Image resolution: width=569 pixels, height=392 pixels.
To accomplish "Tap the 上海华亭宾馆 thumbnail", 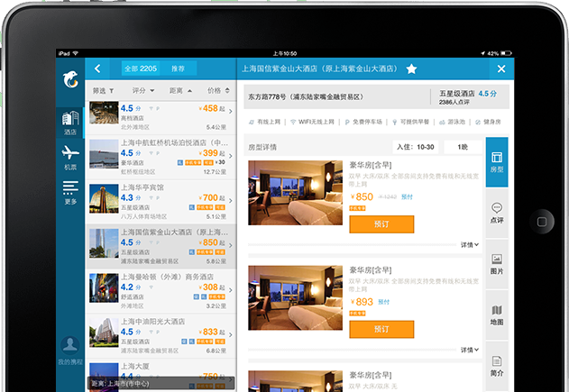I will tap(104, 198).
